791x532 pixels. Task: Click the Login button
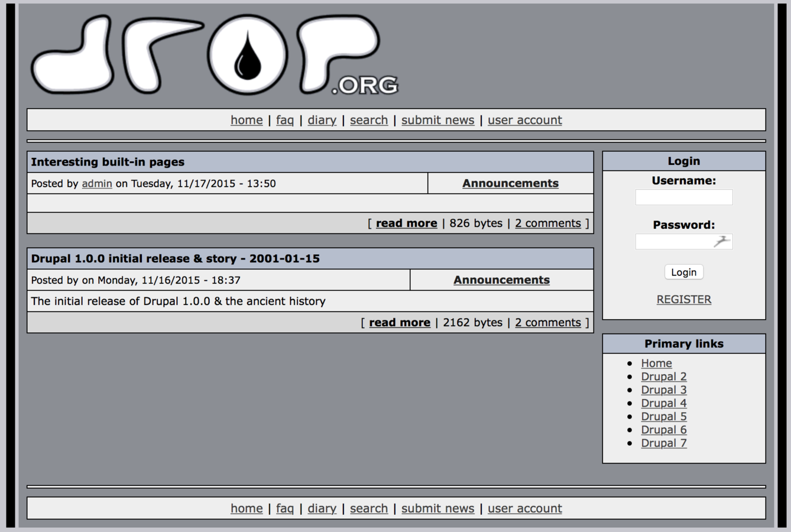tap(684, 272)
